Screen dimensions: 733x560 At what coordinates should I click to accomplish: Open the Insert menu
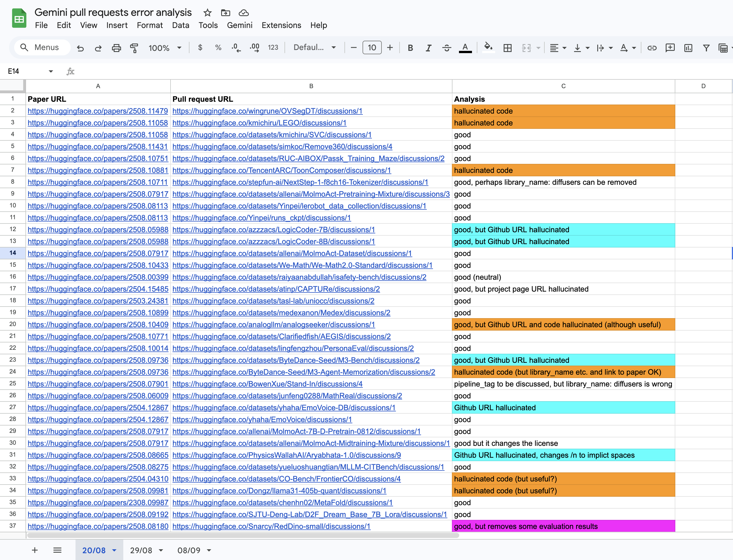pos(117,25)
